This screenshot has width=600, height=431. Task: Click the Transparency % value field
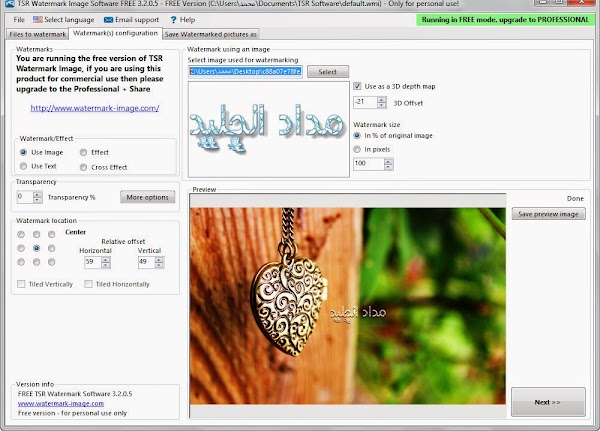pyautogui.click(x=25, y=197)
